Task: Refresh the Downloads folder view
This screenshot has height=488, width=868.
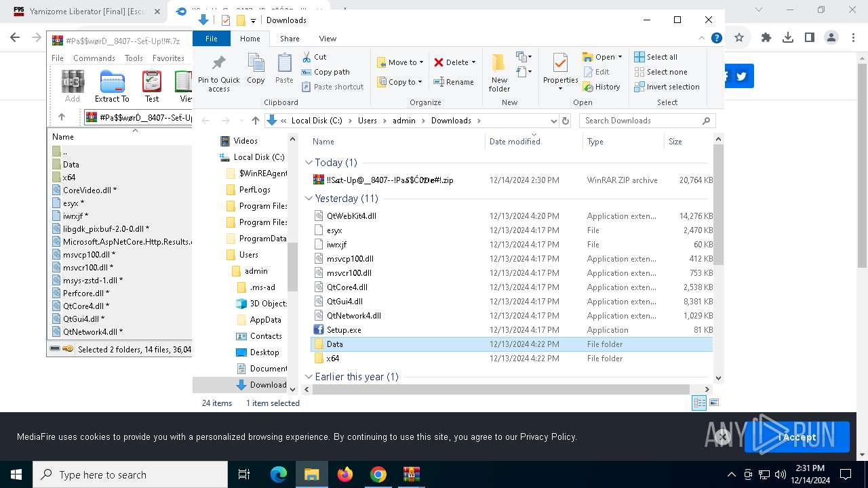Action: [x=566, y=121]
